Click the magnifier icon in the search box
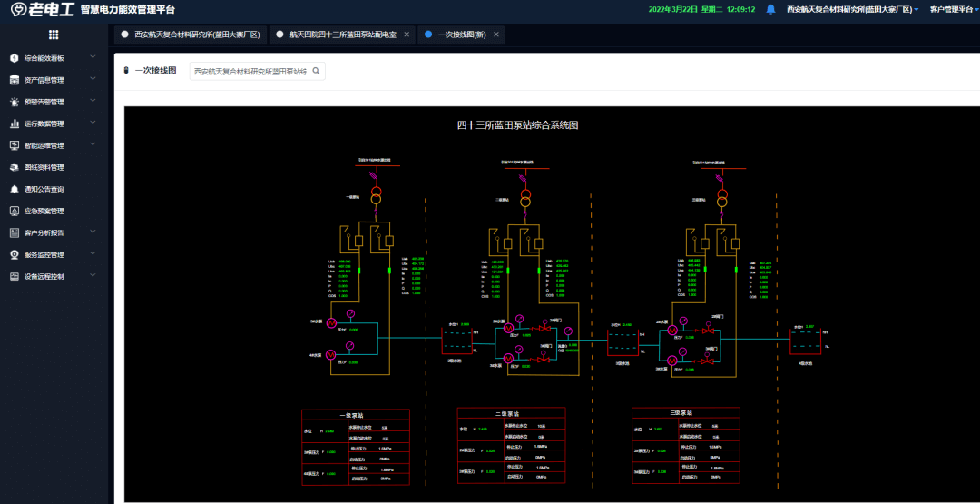 [x=316, y=71]
